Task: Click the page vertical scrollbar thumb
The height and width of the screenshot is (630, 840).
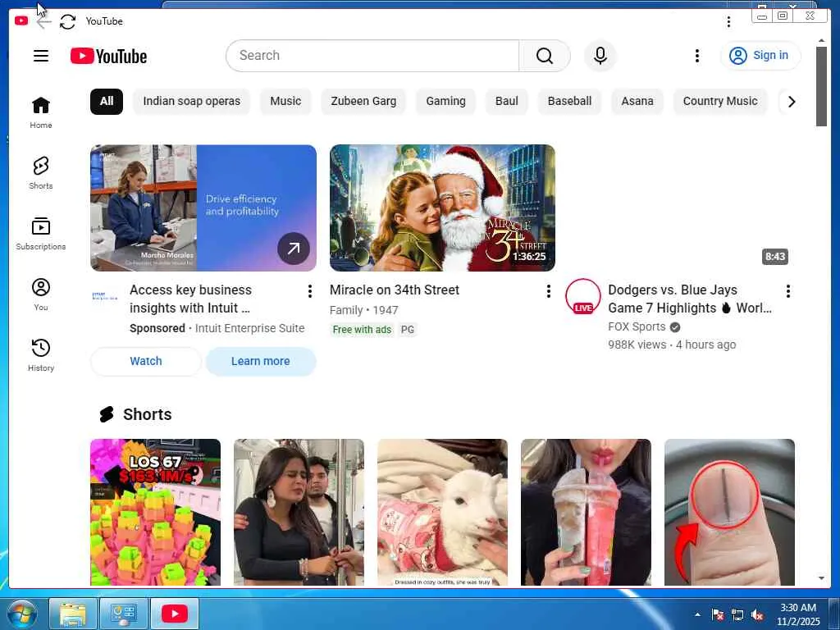Action: [x=821, y=86]
